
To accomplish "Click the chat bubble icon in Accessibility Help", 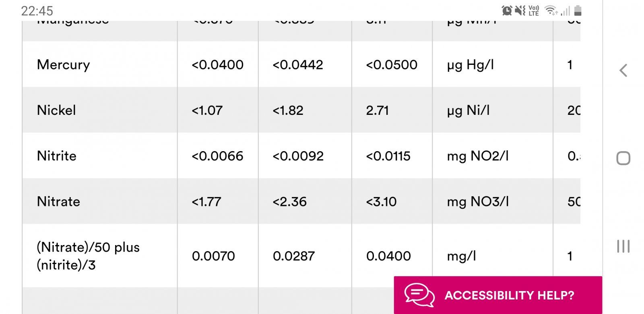I will tap(419, 295).
